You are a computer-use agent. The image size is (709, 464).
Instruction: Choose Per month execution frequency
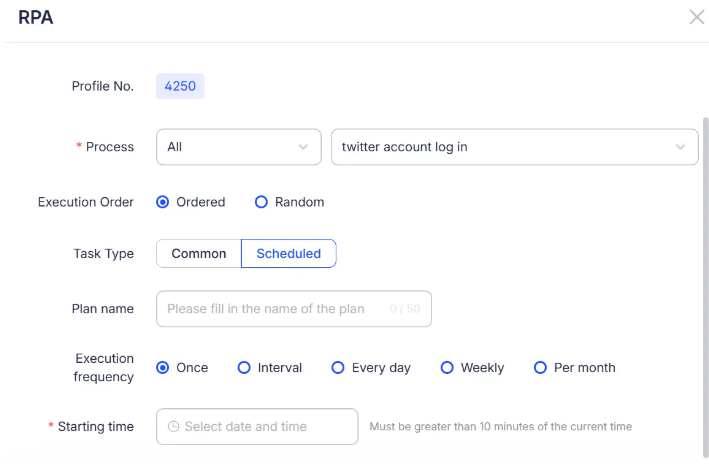pos(540,368)
